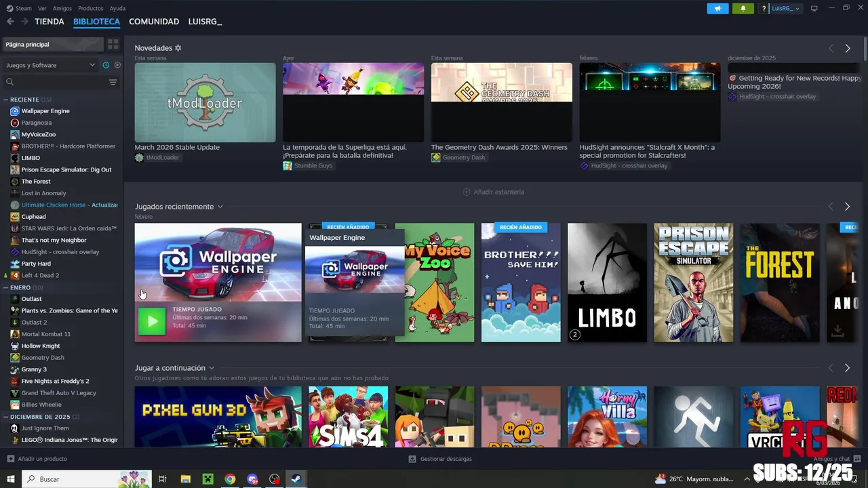The image size is (868, 488).
Task: Click Añadir estantería button
Action: tap(494, 192)
